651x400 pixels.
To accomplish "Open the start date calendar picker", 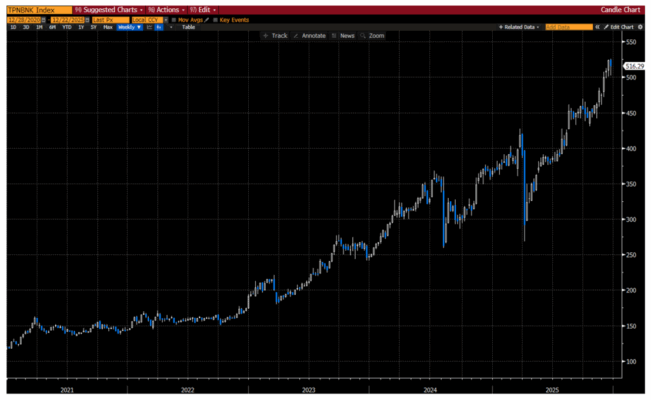I will click(x=43, y=19).
